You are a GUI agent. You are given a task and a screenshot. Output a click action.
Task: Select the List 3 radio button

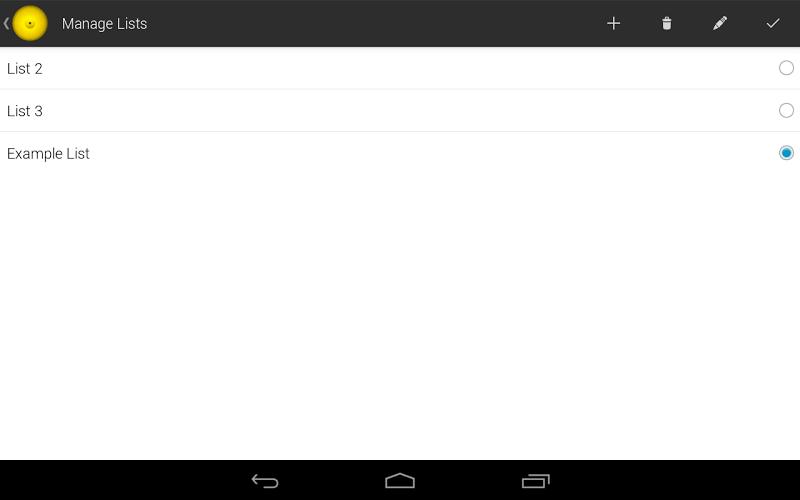pyautogui.click(x=786, y=110)
